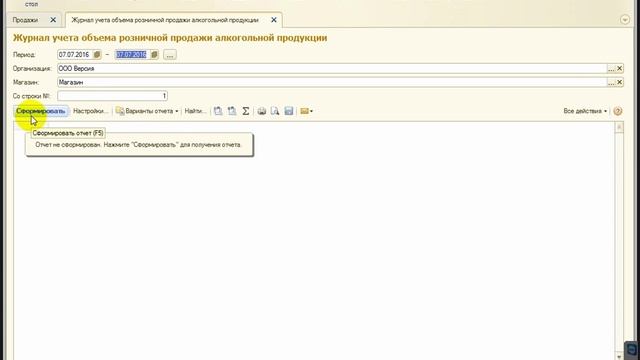This screenshot has height=360, width=640.
Task: Click the report area scrollbar down arrow
Action: (x=619, y=356)
